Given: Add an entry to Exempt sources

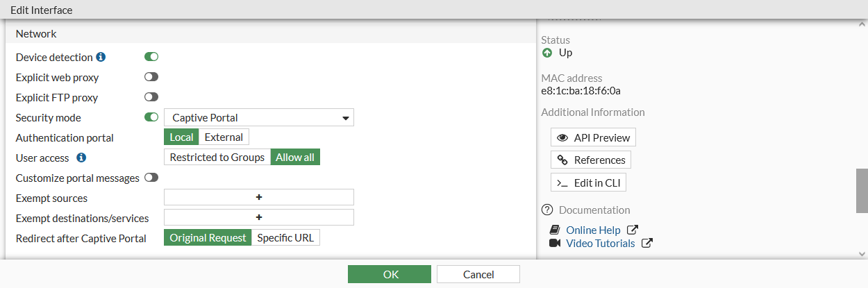Looking at the screenshot, I should pyautogui.click(x=259, y=198).
